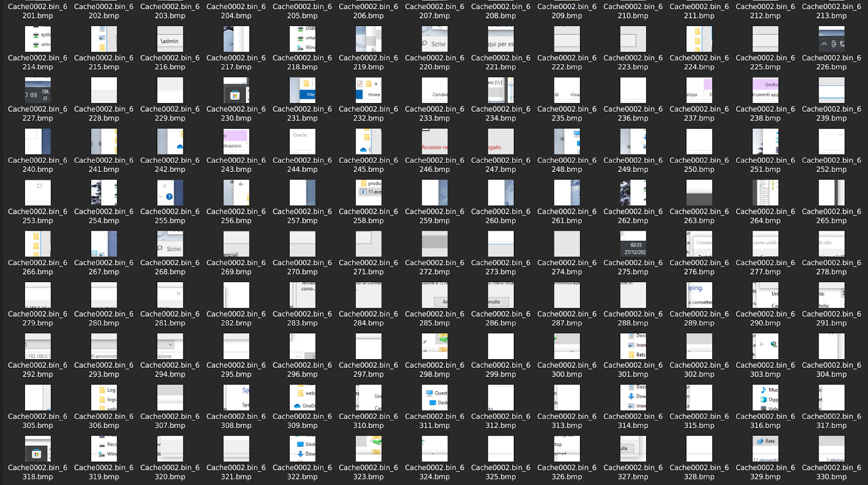Select the 230.bmp Microsoft Store icon thumbnail
This screenshot has height=485, width=868.
pos(236,90)
